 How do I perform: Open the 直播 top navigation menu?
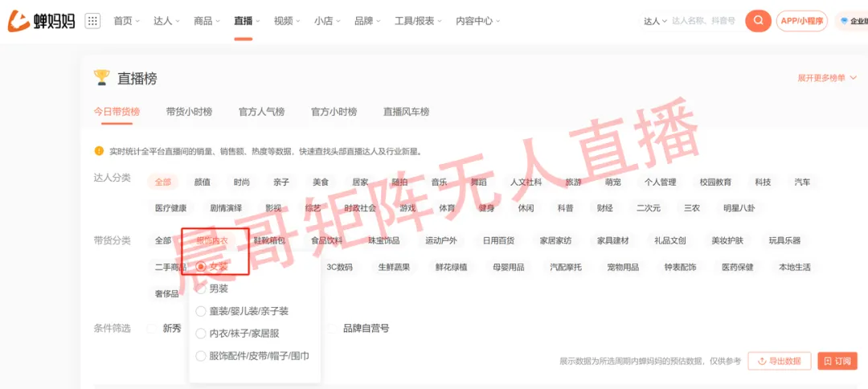click(247, 21)
